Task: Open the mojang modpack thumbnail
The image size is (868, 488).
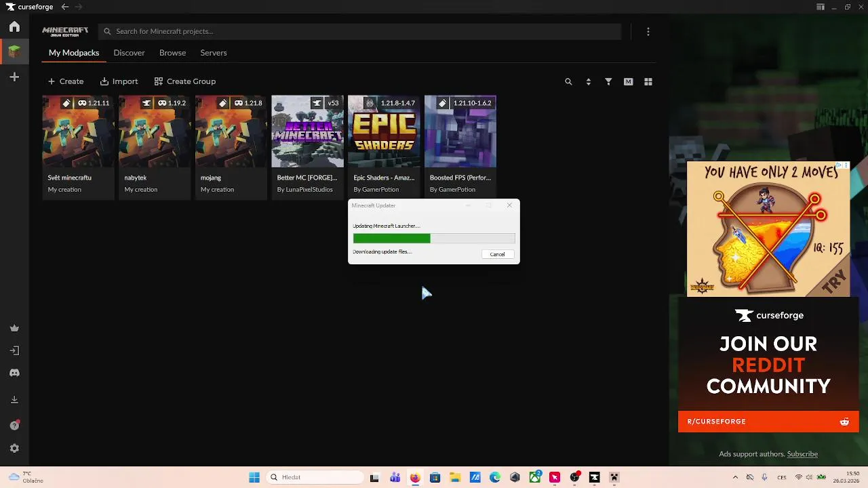Action: coord(231,131)
